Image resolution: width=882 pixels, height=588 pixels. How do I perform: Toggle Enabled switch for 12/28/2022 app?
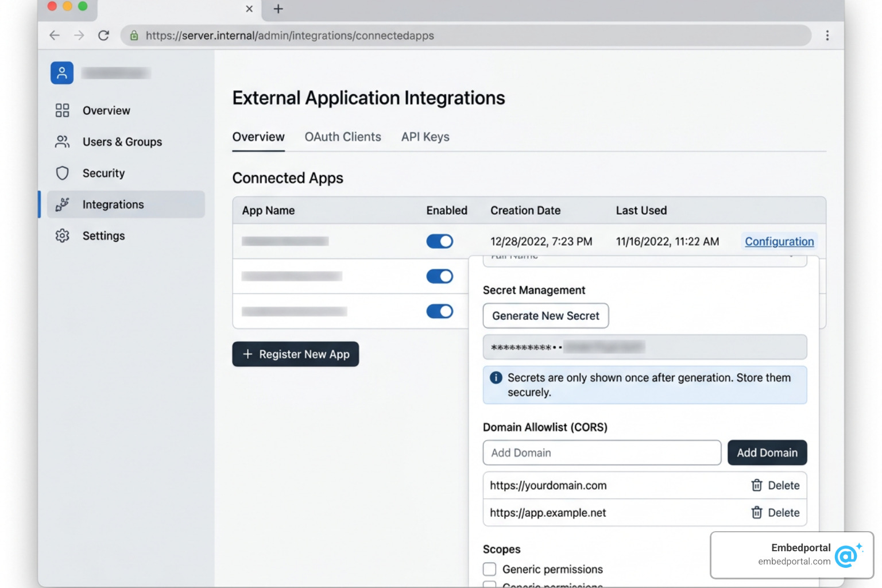click(x=440, y=241)
